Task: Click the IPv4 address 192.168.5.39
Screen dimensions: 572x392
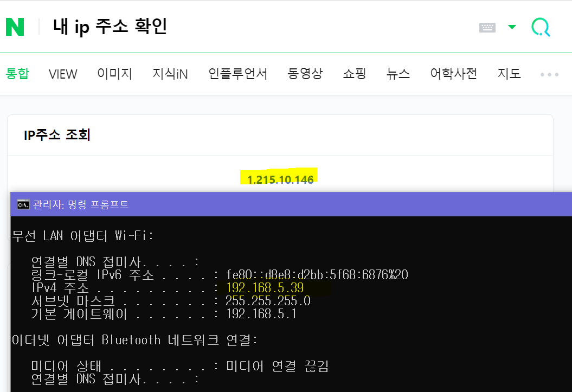Action: tap(265, 288)
